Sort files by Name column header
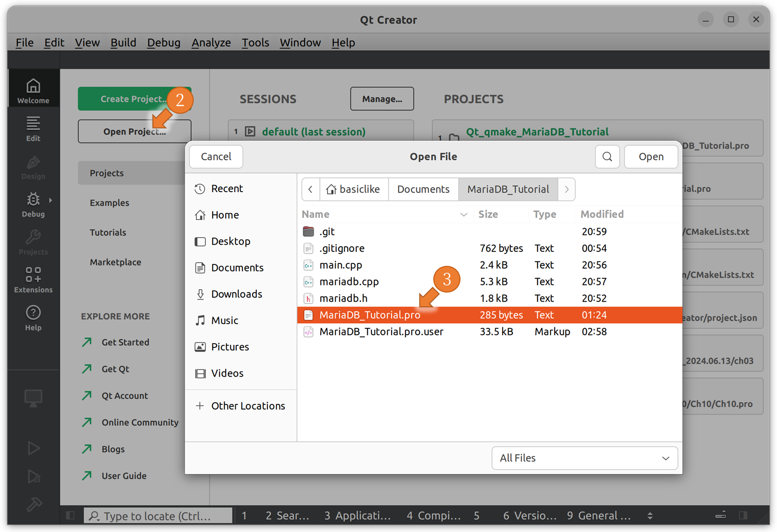The width and height of the screenshot is (777, 532). point(385,214)
